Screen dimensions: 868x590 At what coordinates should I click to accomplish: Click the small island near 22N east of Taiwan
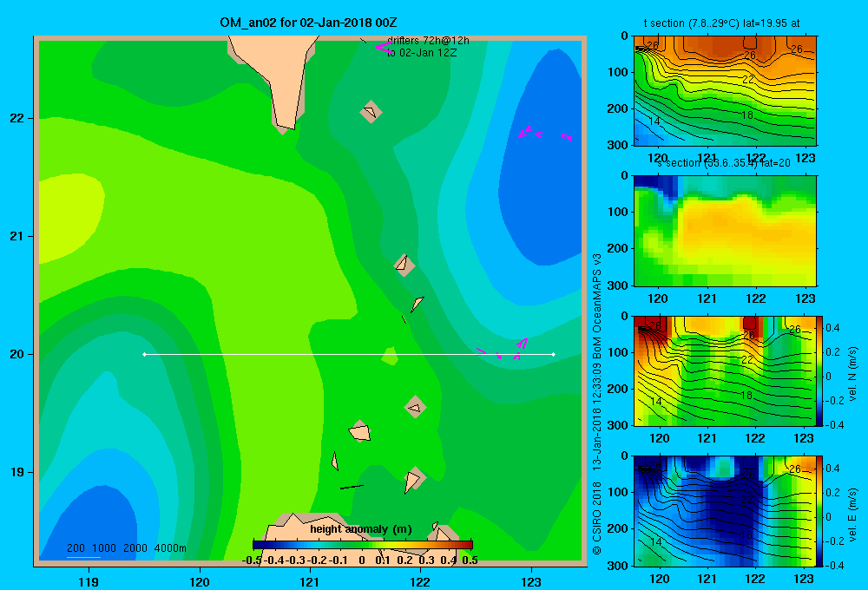coord(371,112)
